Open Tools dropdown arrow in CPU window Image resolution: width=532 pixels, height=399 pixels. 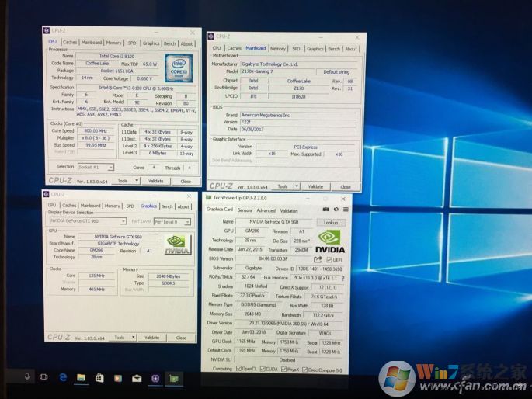click(137, 181)
